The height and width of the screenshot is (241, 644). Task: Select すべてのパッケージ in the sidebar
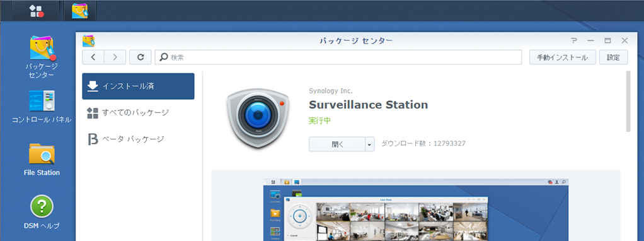click(138, 113)
